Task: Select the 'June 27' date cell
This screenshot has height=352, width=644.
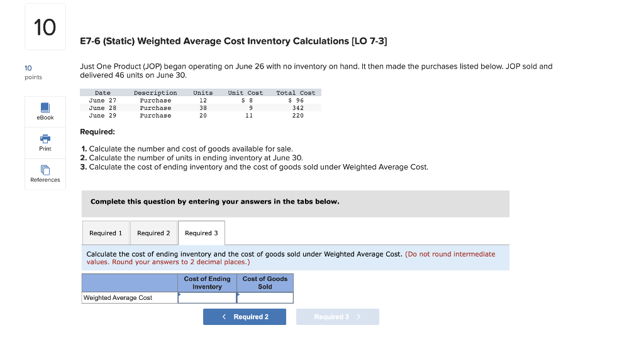Action: click(103, 101)
